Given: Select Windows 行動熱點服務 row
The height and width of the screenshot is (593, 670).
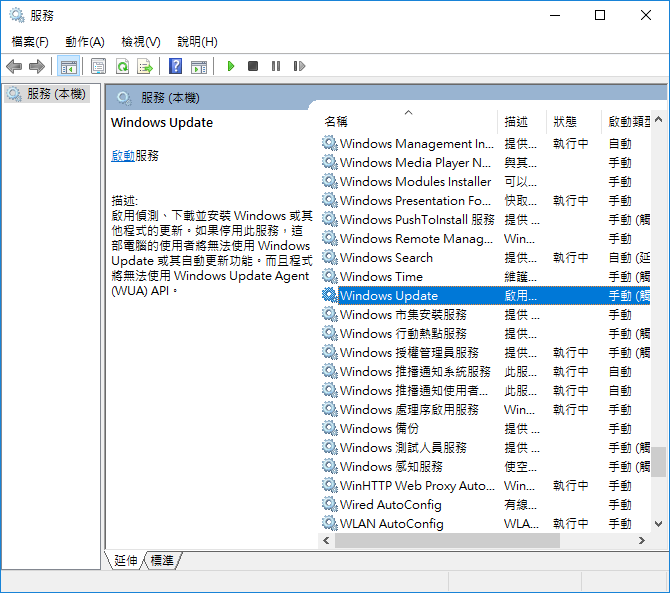Looking at the screenshot, I should tap(486, 334).
